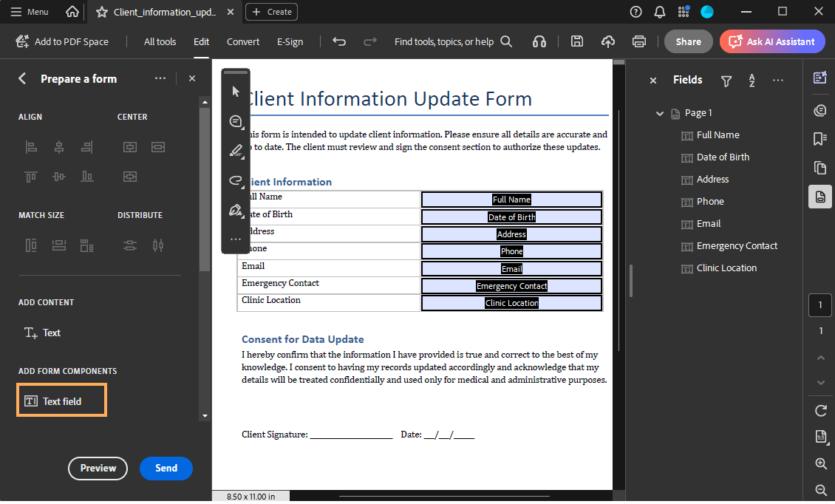Click the Filter fields icon
The width and height of the screenshot is (835, 504).
726,81
